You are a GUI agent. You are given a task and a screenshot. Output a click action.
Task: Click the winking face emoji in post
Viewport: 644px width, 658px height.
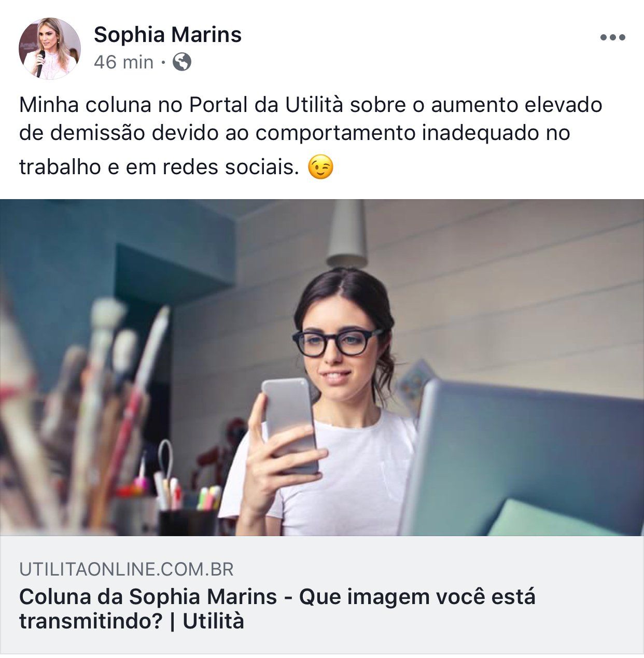pos(320,168)
